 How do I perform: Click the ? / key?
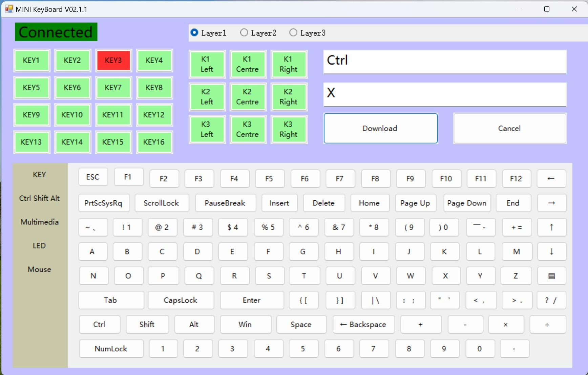point(551,300)
